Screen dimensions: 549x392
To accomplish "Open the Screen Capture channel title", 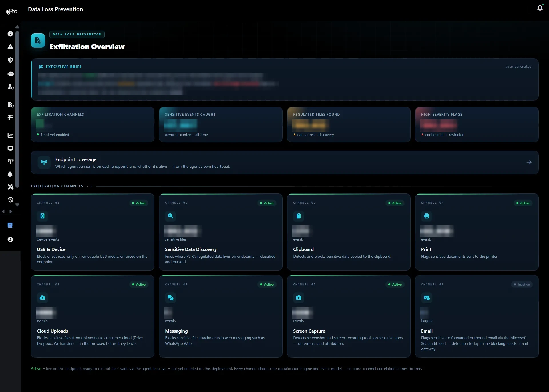I will point(309,331).
